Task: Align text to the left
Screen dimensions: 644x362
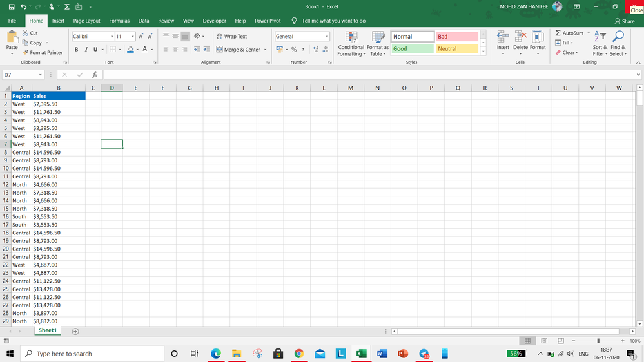Action: pyautogui.click(x=166, y=49)
